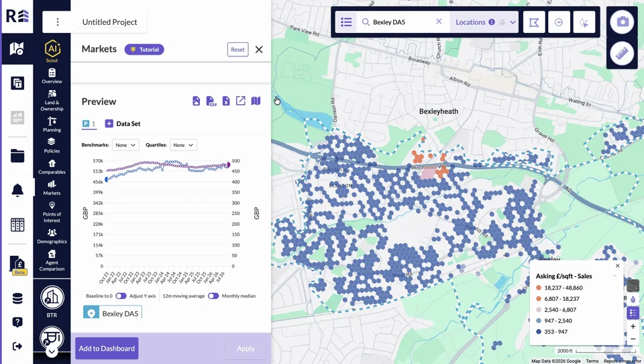Open the folder icon in left rail
644x364 pixels.
[x=17, y=156]
